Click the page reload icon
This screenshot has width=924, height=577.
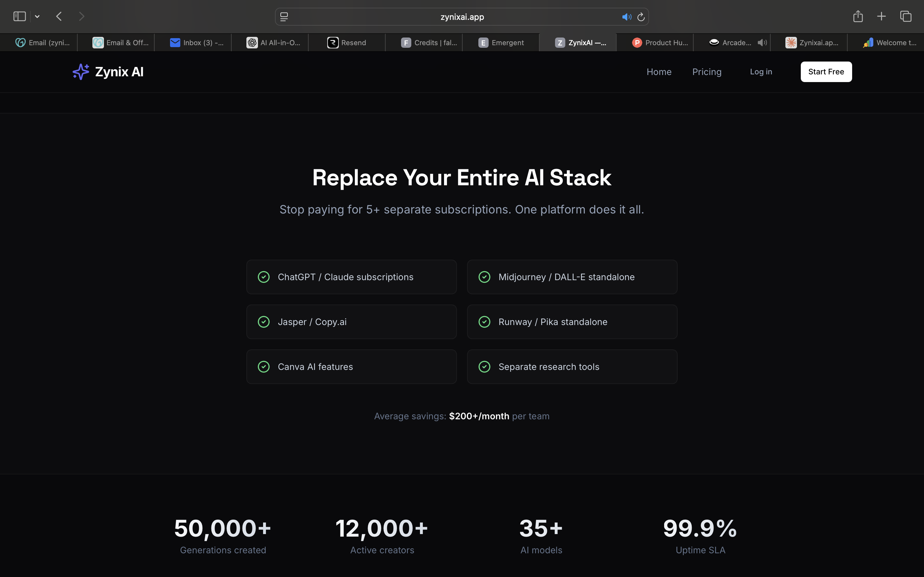[x=641, y=17]
